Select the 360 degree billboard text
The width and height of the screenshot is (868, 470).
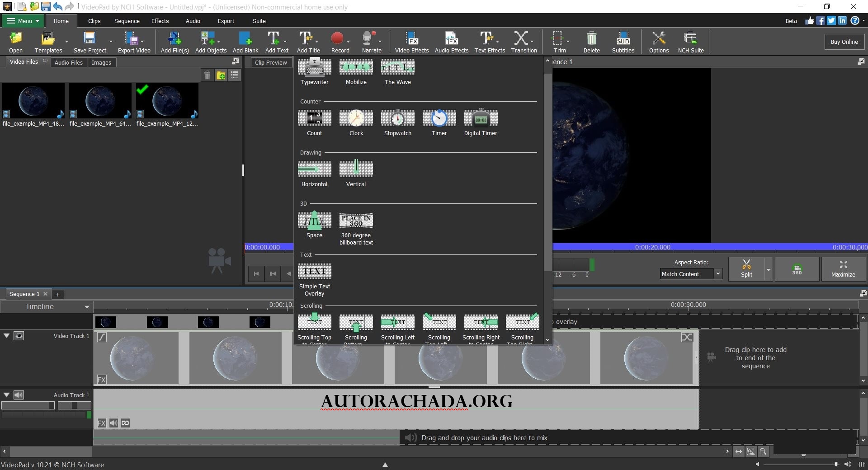356,225
